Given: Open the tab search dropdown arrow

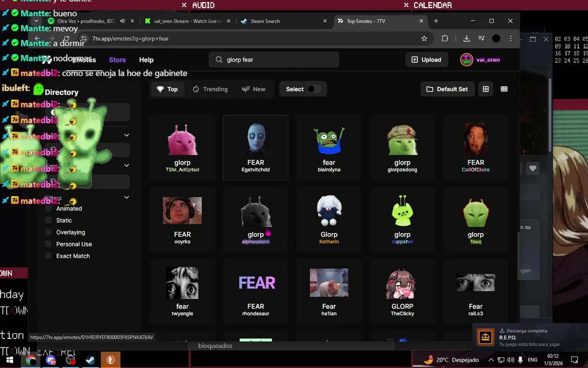Looking at the screenshot, I should click(36, 21).
